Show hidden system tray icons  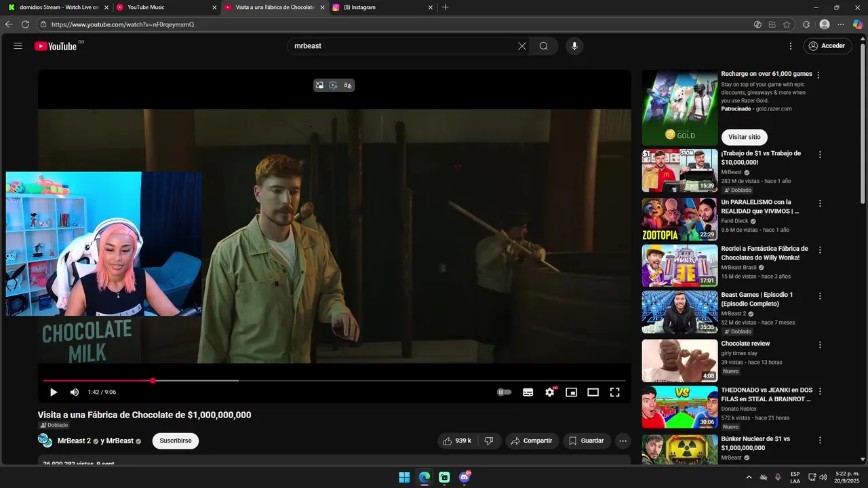click(749, 477)
